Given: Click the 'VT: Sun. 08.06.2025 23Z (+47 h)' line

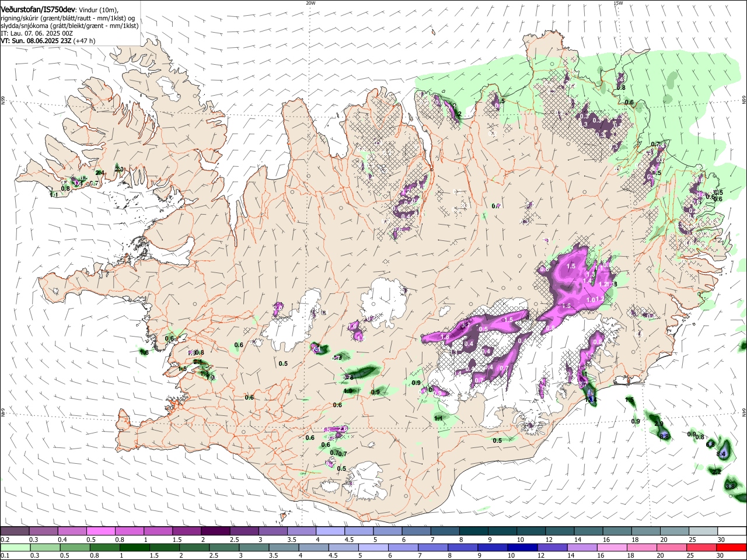Looking at the screenshot, I should coord(48,41).
